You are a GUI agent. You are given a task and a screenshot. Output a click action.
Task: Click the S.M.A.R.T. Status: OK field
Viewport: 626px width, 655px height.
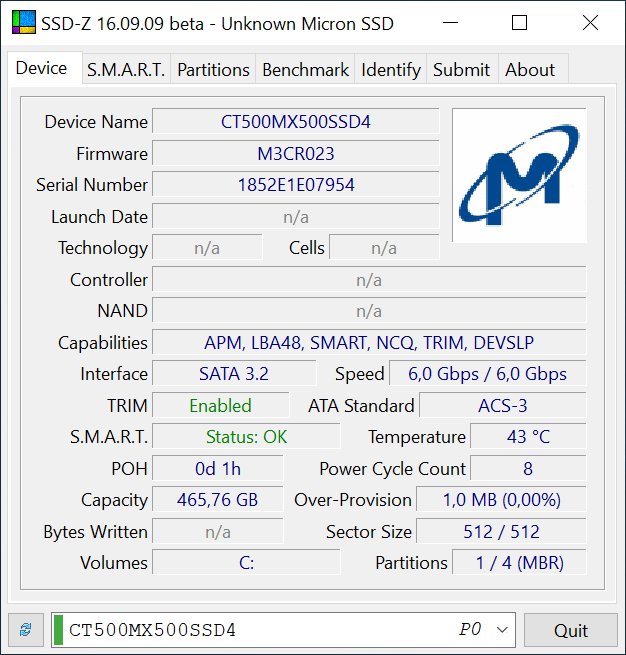[x=246, y=437]
